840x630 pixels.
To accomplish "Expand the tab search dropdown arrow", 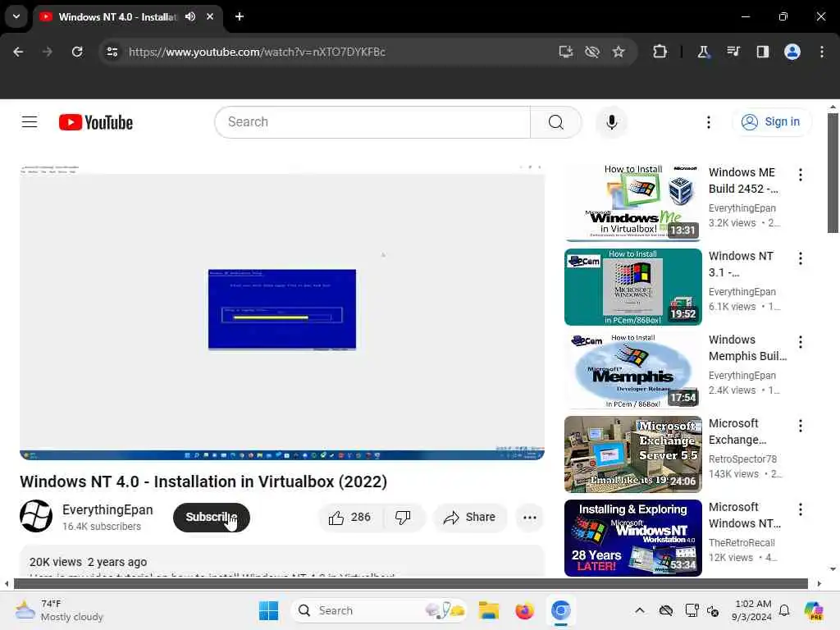I will [16, 16].
